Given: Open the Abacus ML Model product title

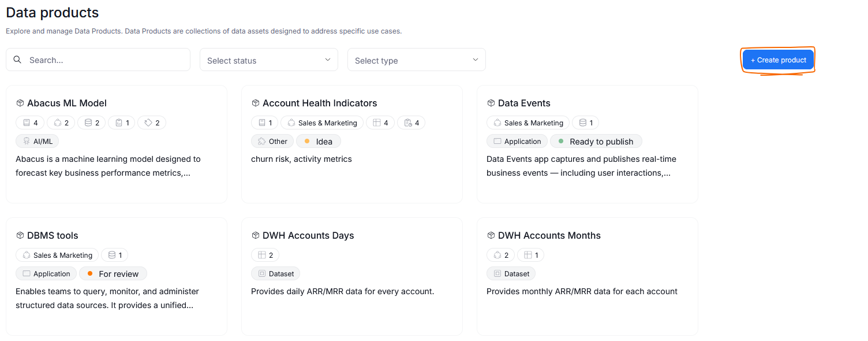Looking at the screenshot, I should point(67,103).
